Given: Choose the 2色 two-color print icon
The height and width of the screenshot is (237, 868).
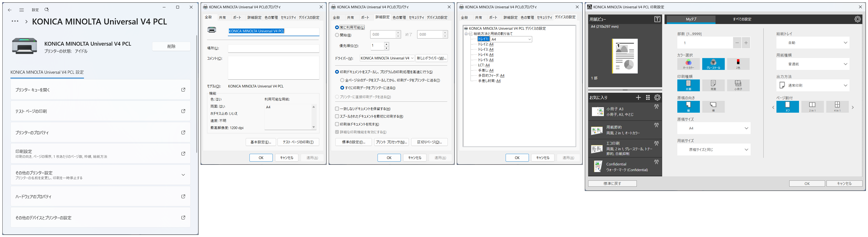Looking at the screenshot, I should (738, 64).
